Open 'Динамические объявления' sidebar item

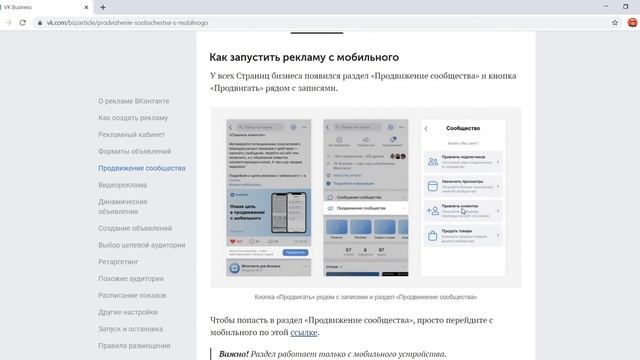(123, 207)
